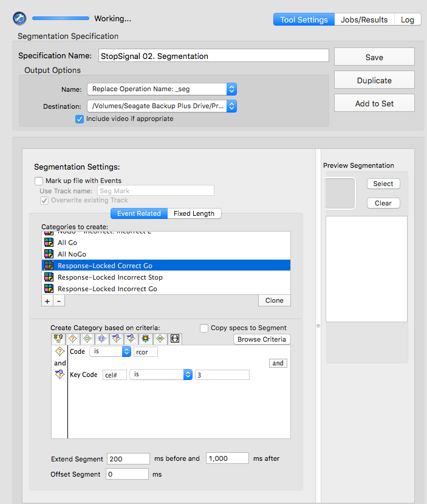Click the wrench app icon beside Working
This screenshot has height=504, width=427.
pyautogui.click(x=19, y=18)
